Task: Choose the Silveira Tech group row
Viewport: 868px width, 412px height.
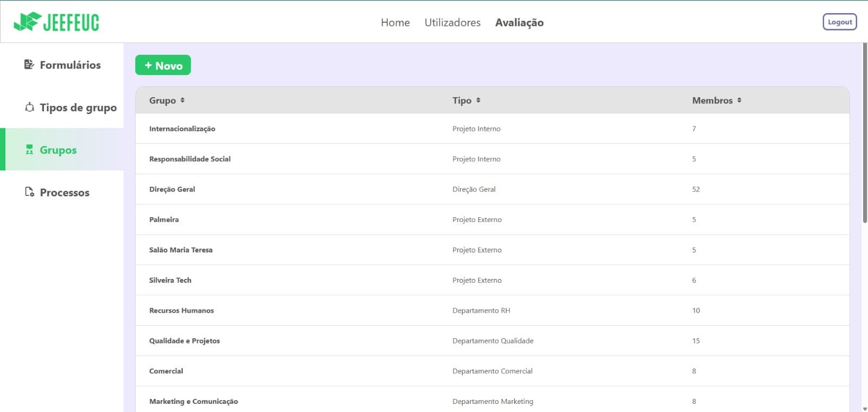Action: [170, 280]
